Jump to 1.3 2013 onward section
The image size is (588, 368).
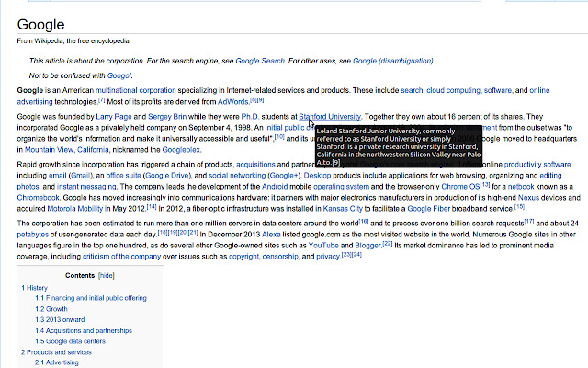click(x=60, y=320)
